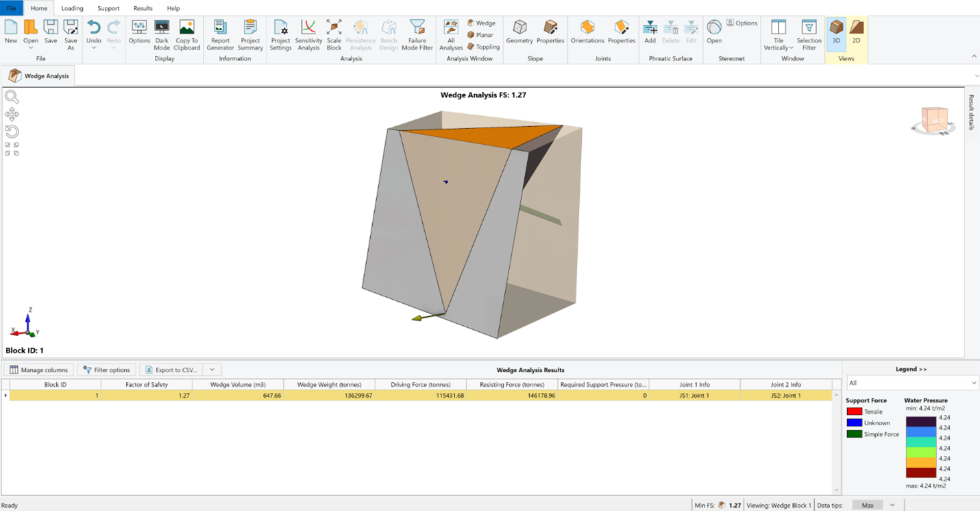
Task: Select the Wedge analysis window option
Action: click(x=481, y=23)
